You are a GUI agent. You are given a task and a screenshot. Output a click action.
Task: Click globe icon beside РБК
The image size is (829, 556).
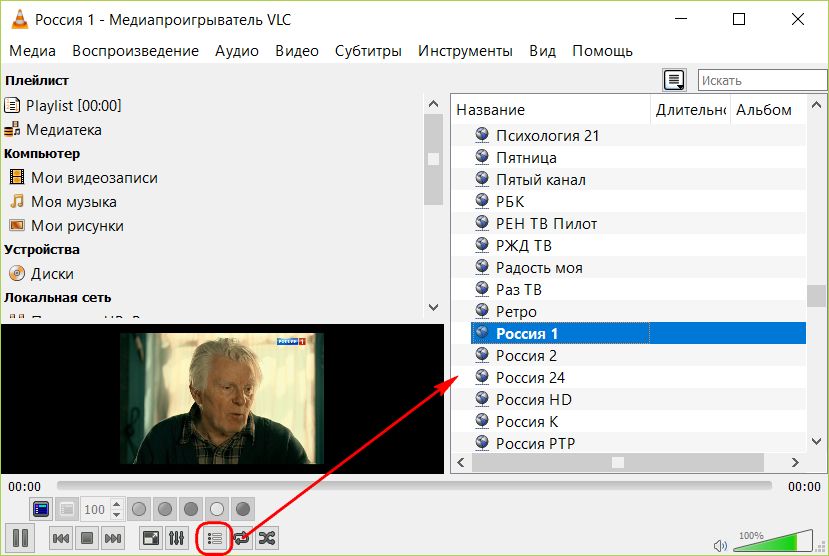pyautogui.click(x=482, y=201)
